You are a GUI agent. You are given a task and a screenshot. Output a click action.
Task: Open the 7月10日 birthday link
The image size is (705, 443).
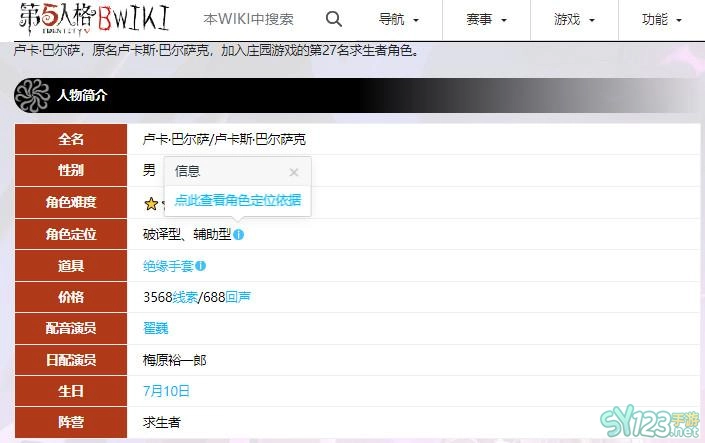point(166,391)
